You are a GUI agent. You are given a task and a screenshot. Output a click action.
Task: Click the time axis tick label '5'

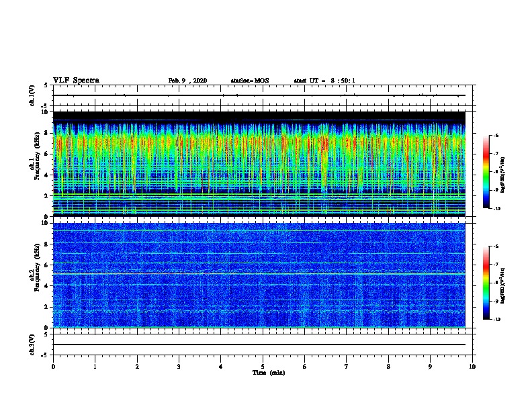[x=263, y=366]
